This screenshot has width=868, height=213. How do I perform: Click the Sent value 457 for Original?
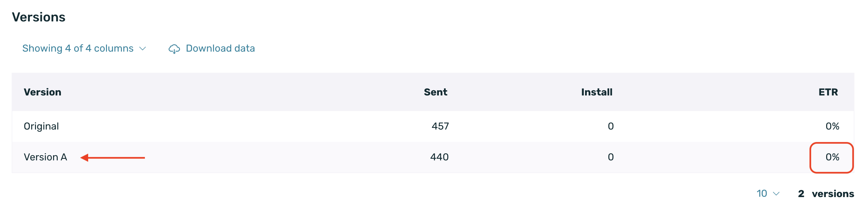[x=440, y=126]
